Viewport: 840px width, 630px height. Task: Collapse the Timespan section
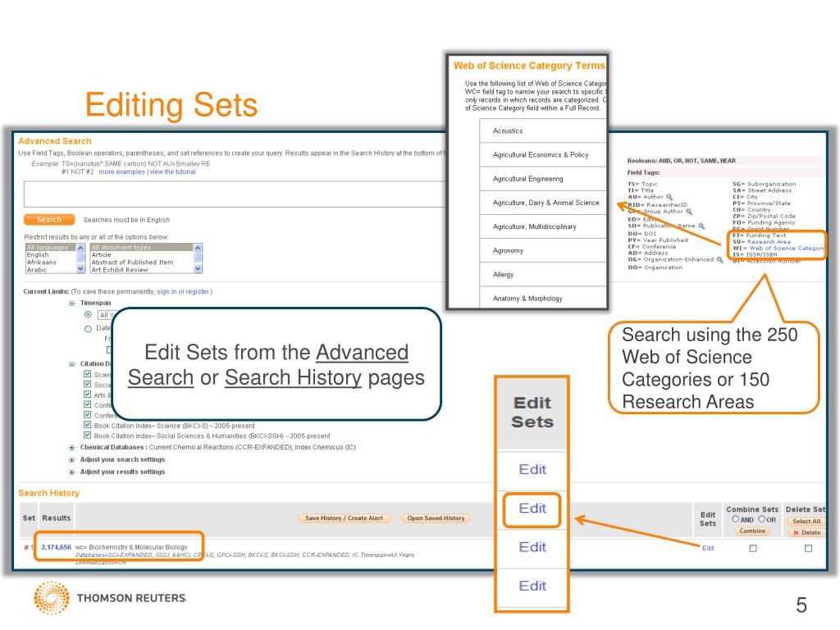[x=72, y=304]
